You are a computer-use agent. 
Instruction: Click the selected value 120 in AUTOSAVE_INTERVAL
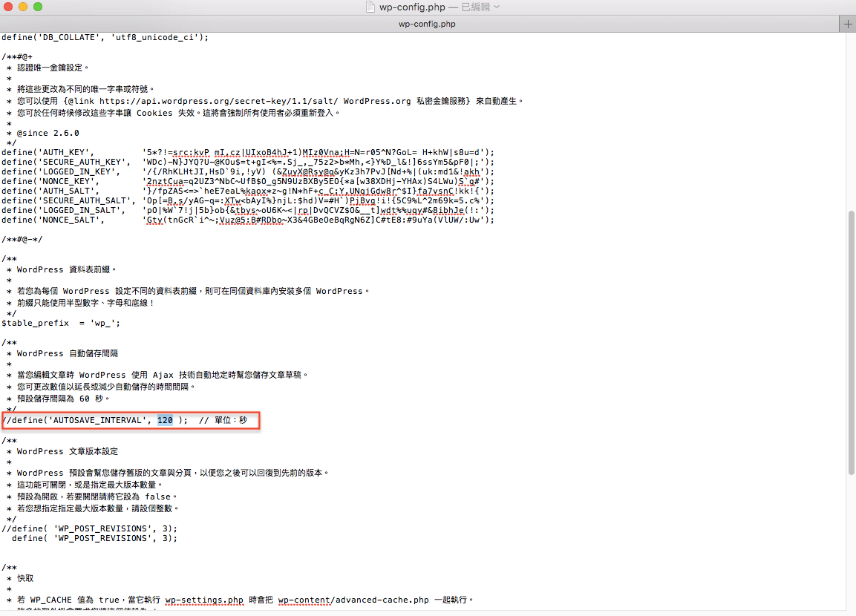click(x=165, y=420)
